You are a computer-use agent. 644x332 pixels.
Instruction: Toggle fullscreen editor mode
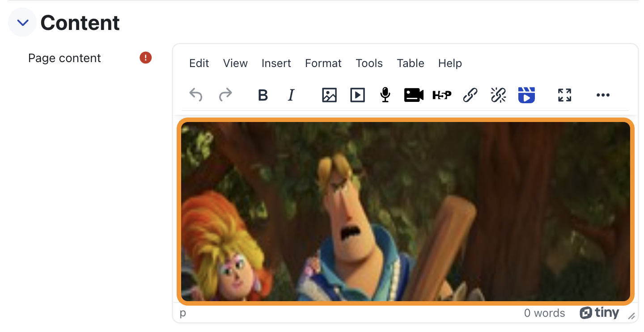565,95
